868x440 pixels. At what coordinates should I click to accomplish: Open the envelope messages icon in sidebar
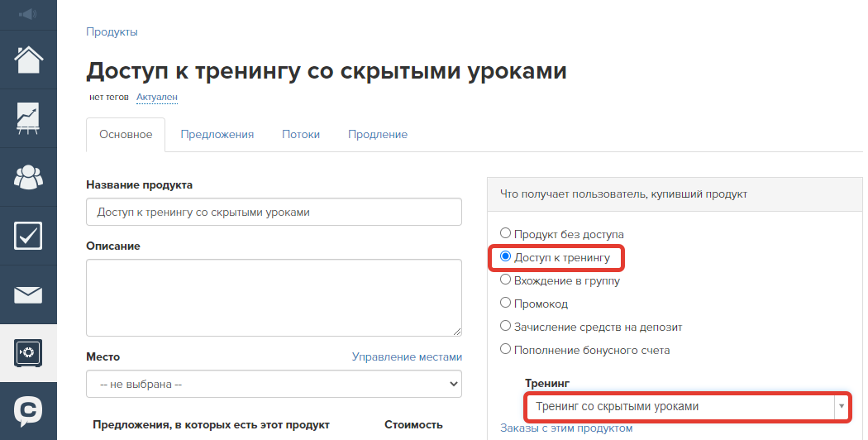click(28, 294)
